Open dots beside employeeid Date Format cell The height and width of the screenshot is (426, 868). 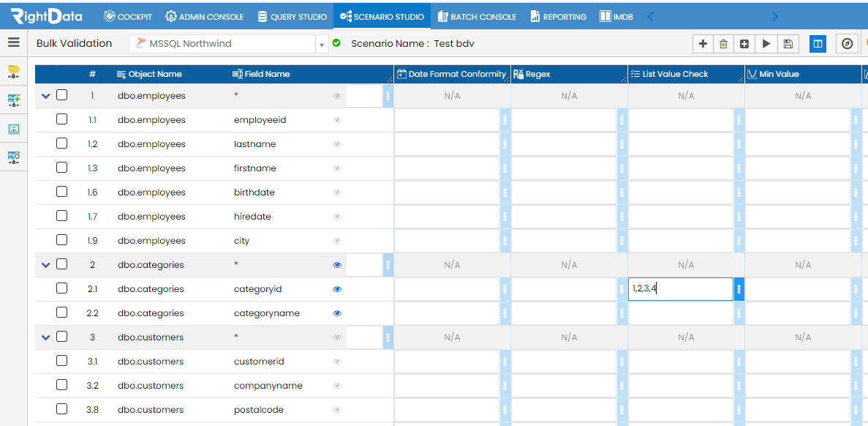pos(505,120)
